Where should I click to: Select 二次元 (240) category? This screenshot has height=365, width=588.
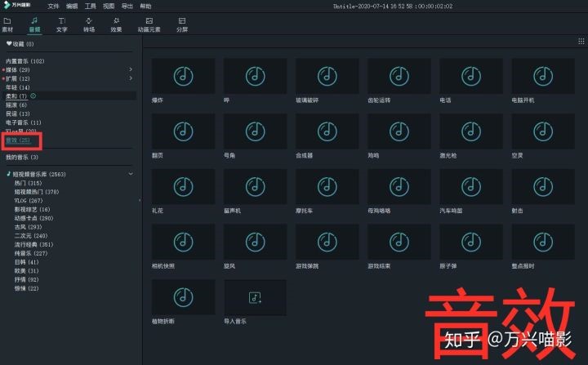31,236
